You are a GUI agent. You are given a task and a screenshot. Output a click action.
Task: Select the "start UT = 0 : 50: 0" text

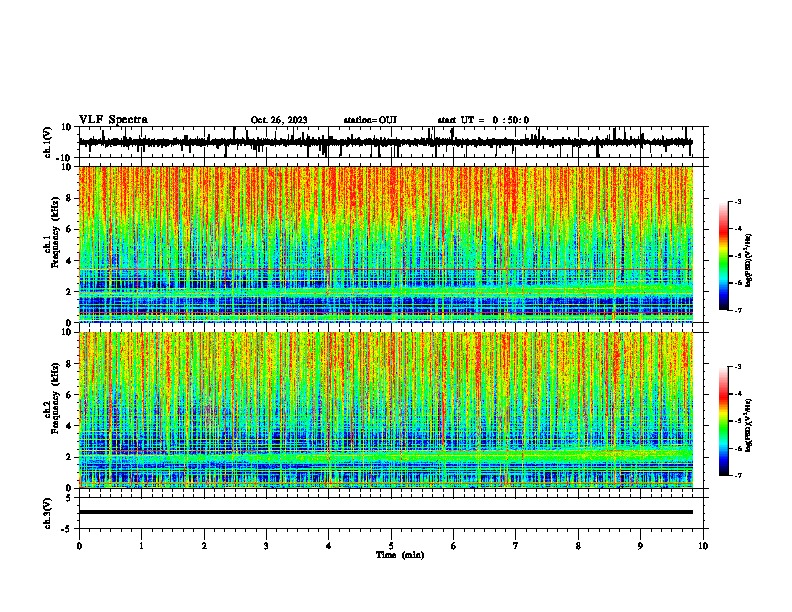483,120
